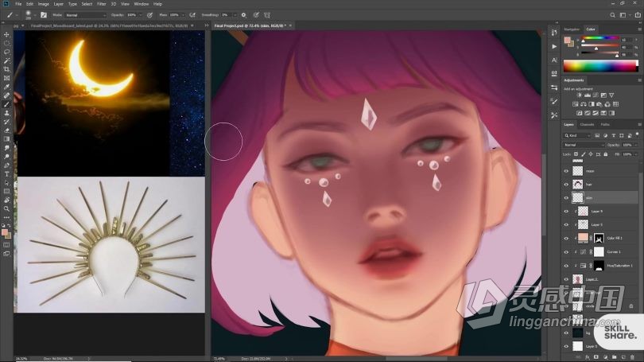Enable airbrush build-up toggle
Image resolution: width=644 pixels, height=362 pixels.
[x=192, y=15]
